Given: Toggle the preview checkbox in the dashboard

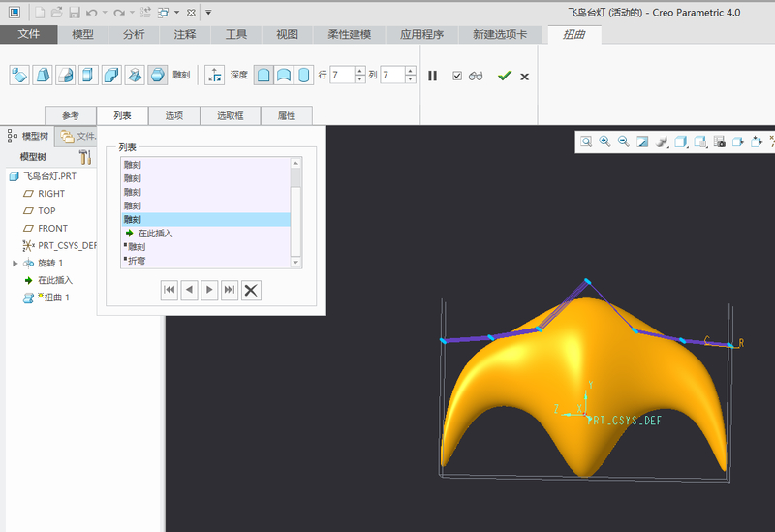Looking at the screenshot, I should coord(457,76).
